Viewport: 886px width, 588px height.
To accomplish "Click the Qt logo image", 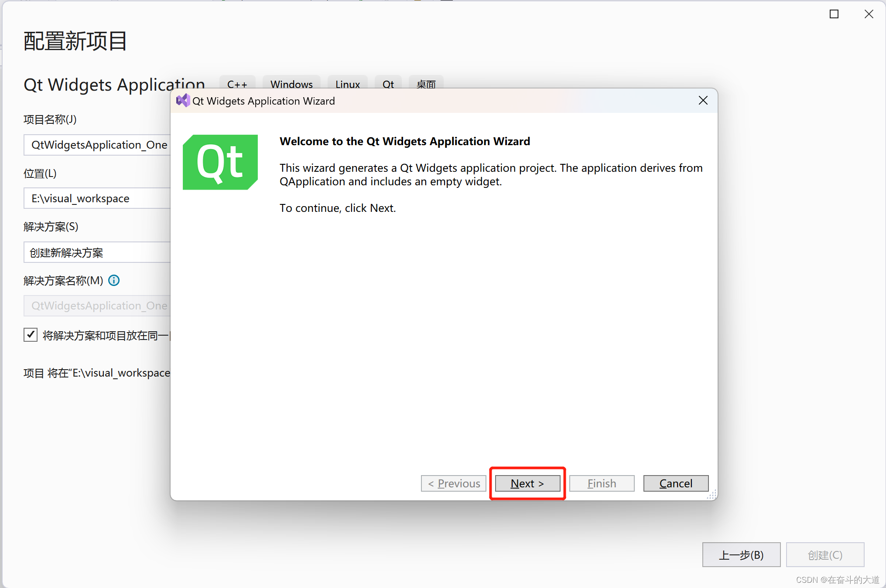I will point(220,162).
